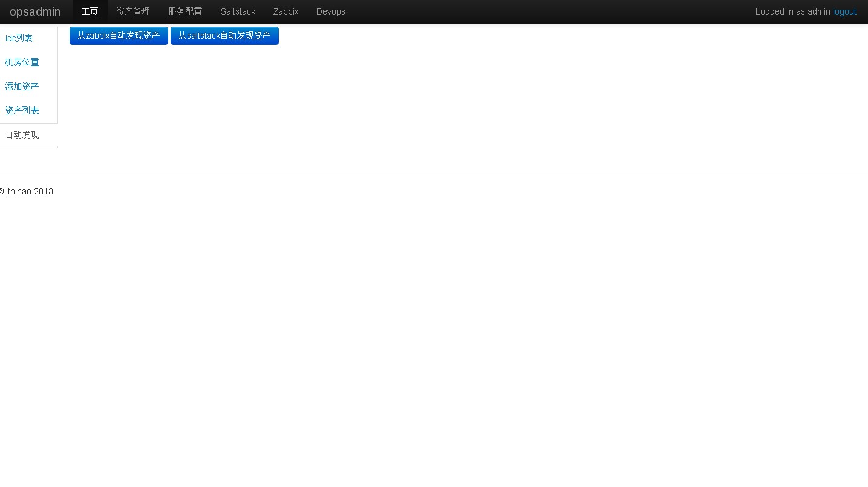The width and height of the screenshot is (868, 487).
Task: Click the 'Logged in as admin' text
Action: point(792,11)
